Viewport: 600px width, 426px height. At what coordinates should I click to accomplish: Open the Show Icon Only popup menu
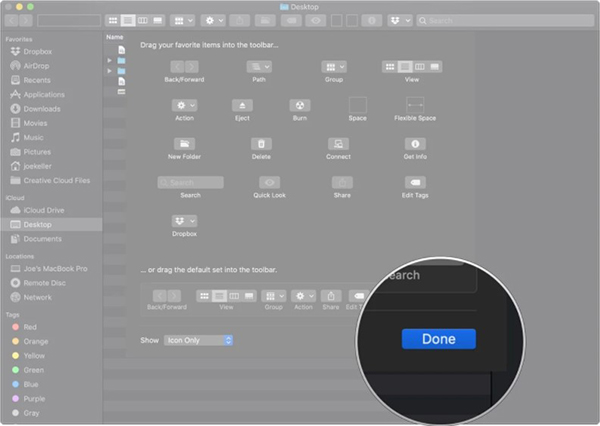[x=198, y=340]
